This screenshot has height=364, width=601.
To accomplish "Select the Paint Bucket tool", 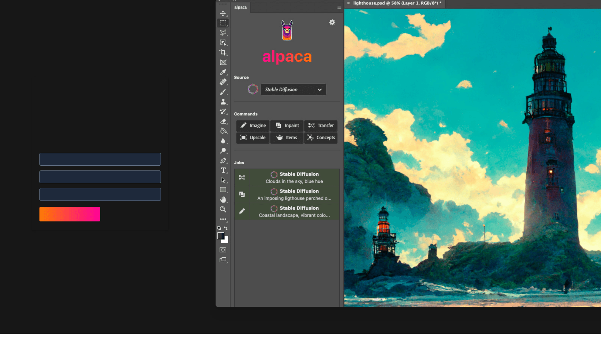I will click(223, 131).
